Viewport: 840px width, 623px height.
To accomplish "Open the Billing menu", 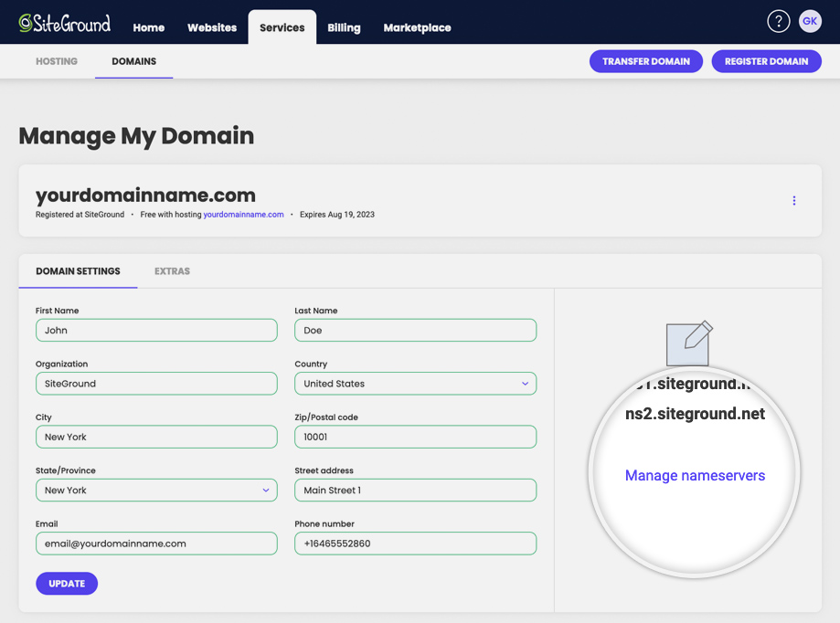I will coord(344,27).
